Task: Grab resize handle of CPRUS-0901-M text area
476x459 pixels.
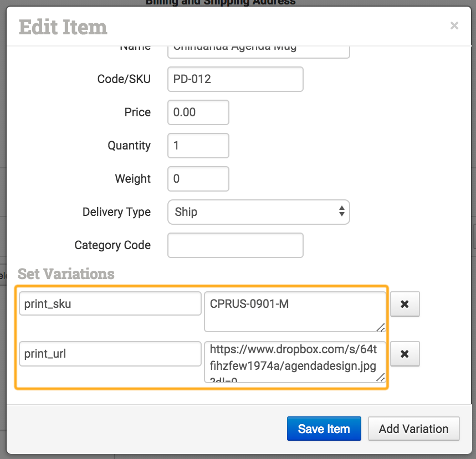Action: click(x=381, y=327)
